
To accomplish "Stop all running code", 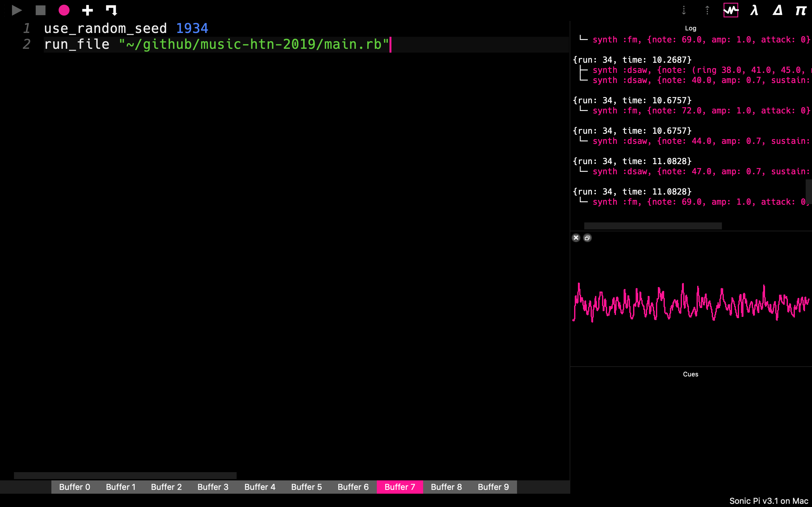I will click(x=41, y=10).
